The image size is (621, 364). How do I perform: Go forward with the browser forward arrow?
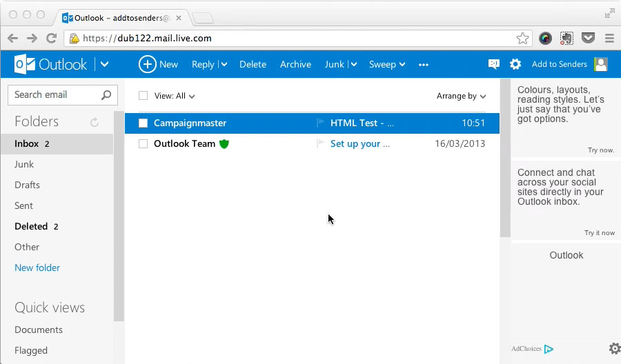(x=32, y=39)
